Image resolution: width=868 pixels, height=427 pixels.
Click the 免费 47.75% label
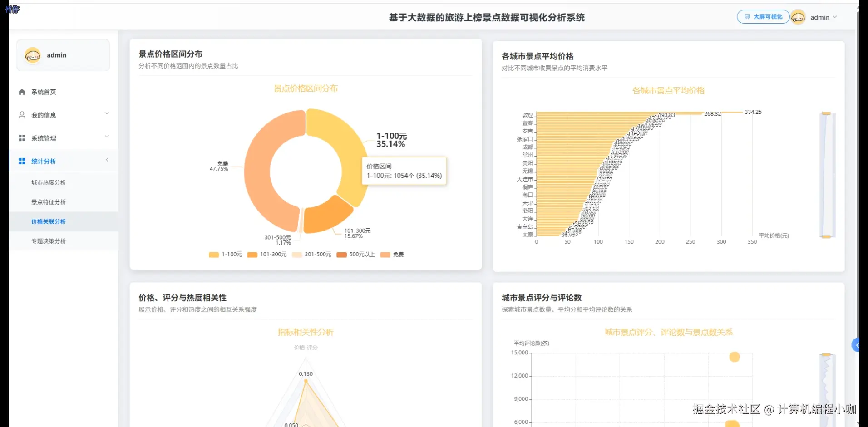pos(219,166)
